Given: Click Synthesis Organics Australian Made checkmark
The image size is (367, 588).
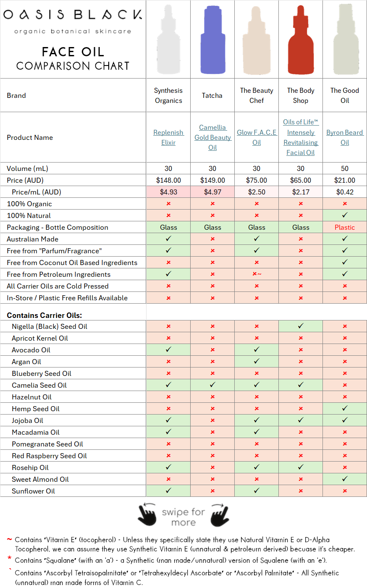Looking at the screenshot, I should pos(168,239).
